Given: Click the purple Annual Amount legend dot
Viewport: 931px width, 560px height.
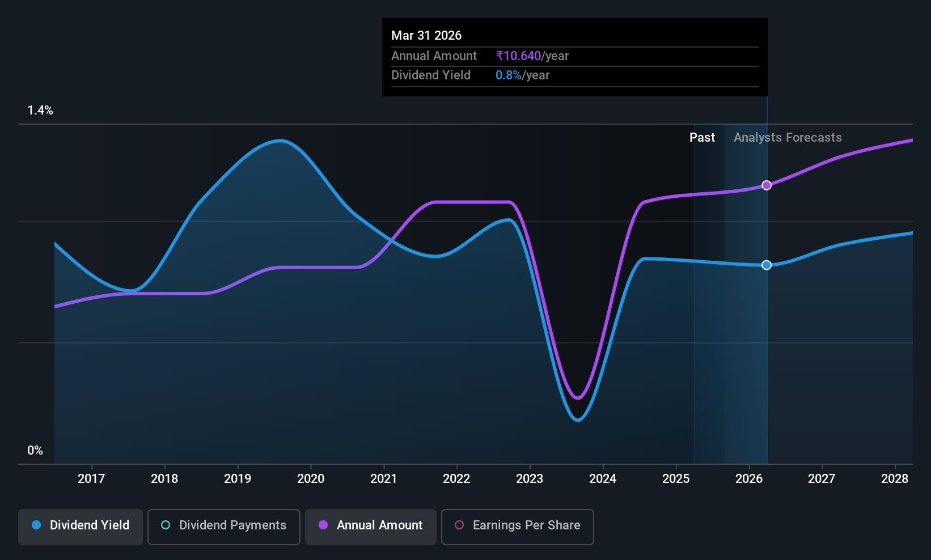Looking at the screenshot, I should [x=323, y=525].
